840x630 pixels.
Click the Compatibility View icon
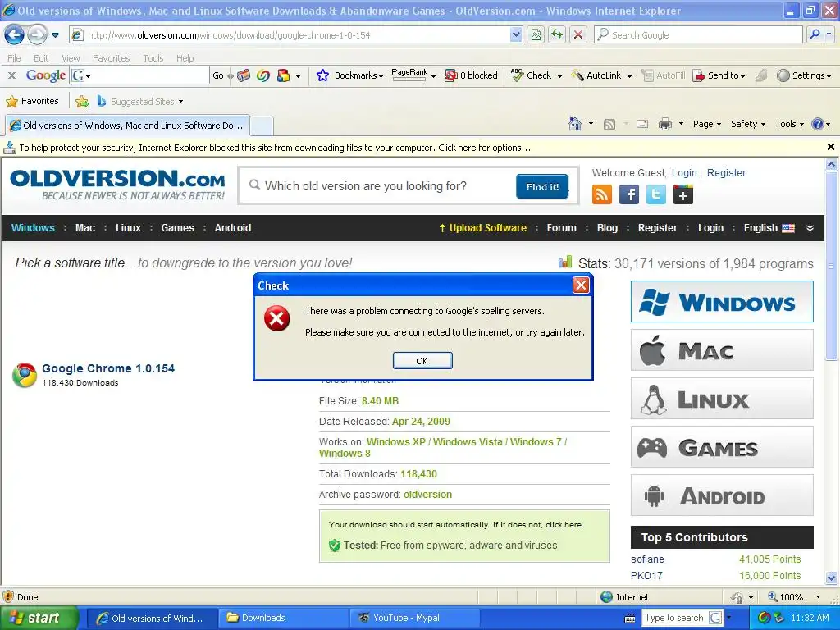point(536,34)
